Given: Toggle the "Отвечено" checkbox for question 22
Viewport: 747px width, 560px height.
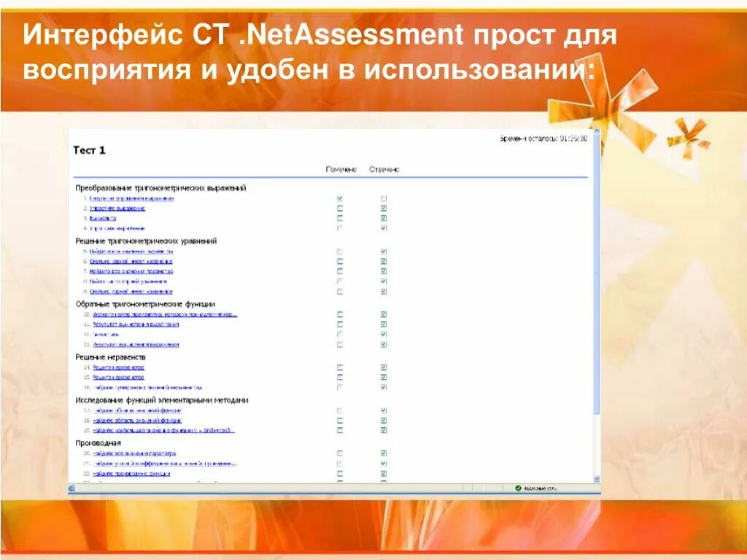Looking at the screenshot, I should (384, 474).
